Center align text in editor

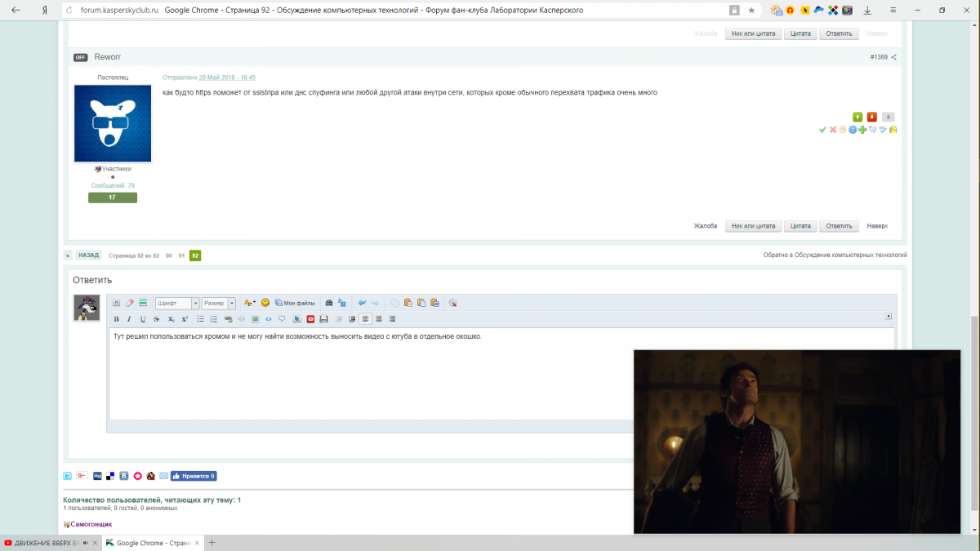[x=378, y=319]
